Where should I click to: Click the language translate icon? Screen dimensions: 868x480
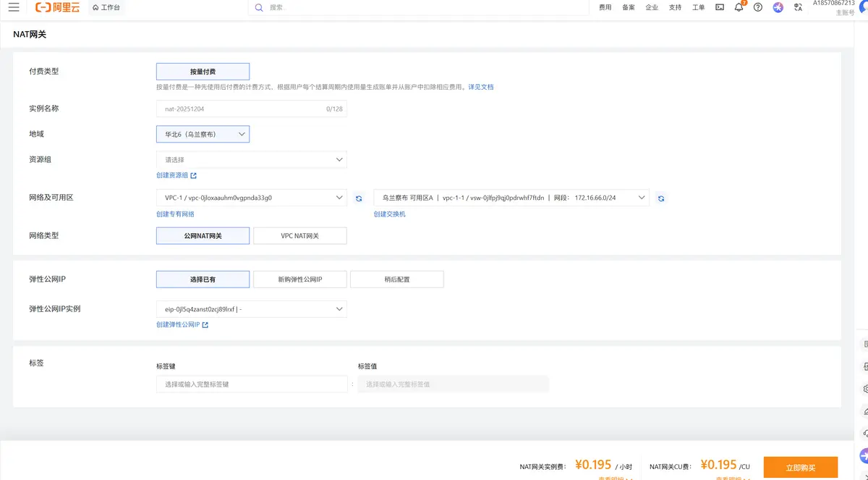798,7
